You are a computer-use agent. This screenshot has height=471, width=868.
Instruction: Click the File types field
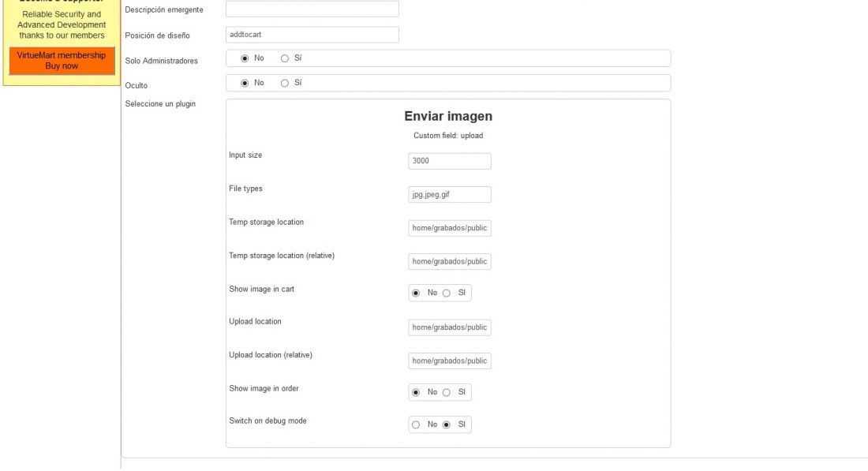450,195
